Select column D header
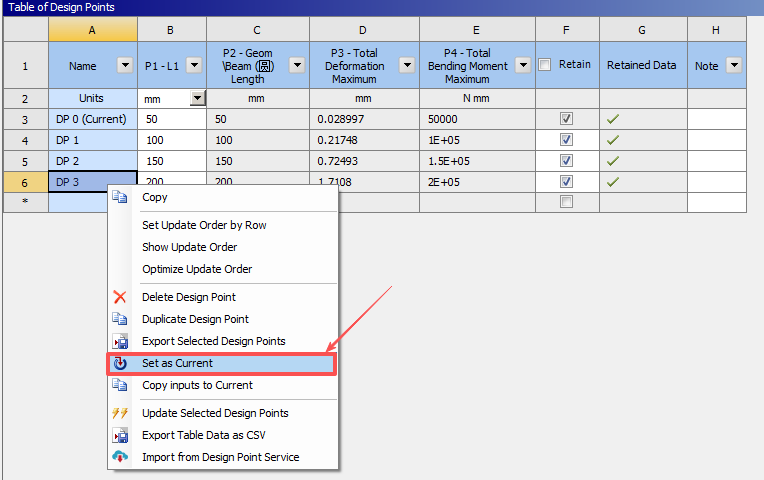Viewport: 764px width, 480px height. (x=364, y=30)
